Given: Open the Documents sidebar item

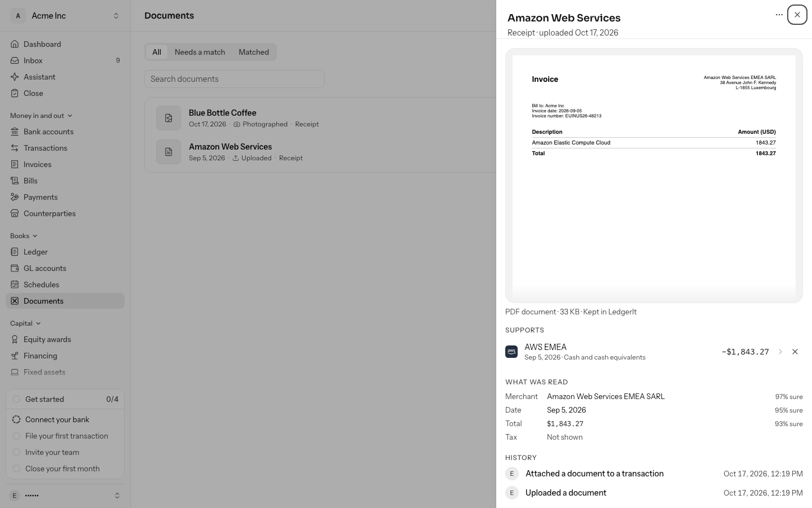Looking at the screenshot, I should coord(65,301).
